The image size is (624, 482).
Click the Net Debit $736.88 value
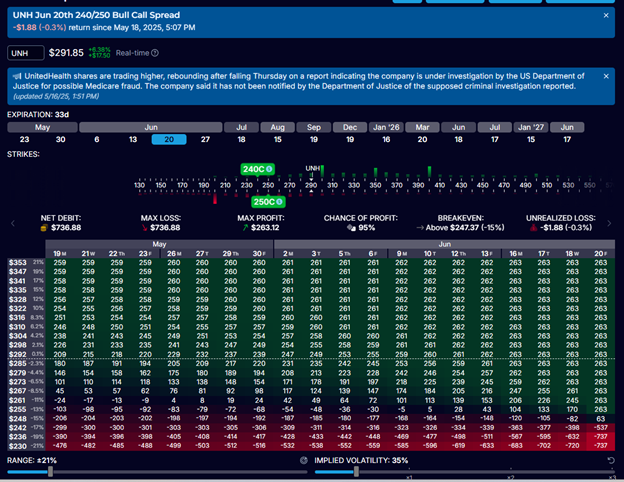click(66, 228)
